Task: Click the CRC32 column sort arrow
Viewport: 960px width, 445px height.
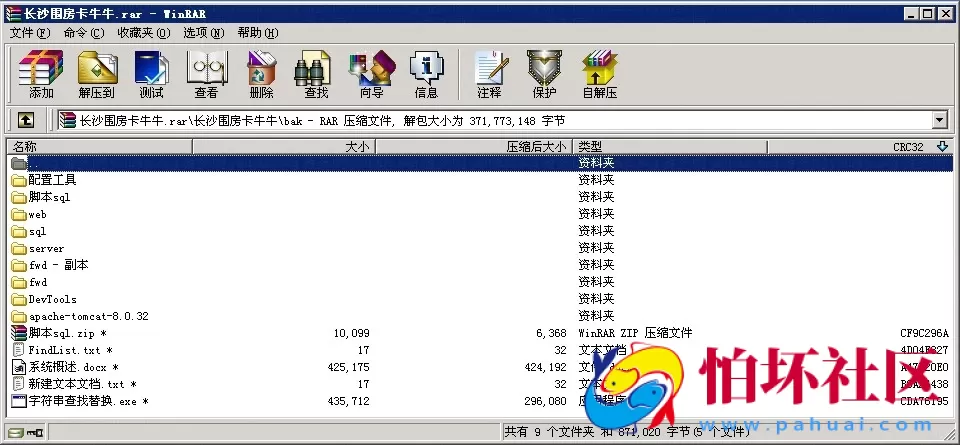Action: tap(942, 147)
